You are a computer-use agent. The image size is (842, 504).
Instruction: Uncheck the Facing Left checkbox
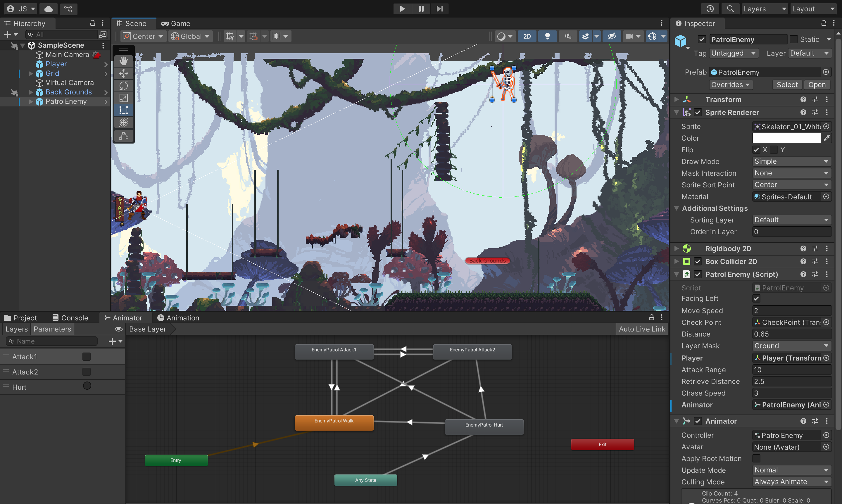[756, 298]
